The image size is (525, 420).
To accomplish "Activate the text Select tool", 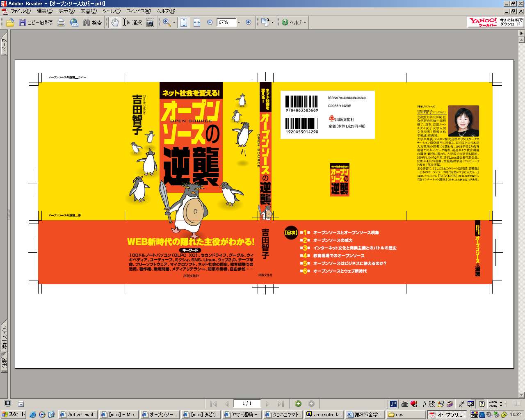I will tap(132, 23).
